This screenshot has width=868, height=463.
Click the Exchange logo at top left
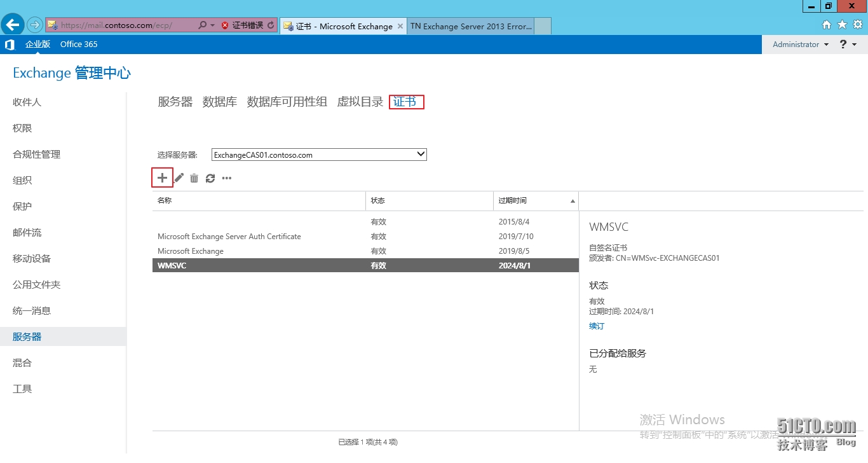(10, 44)
